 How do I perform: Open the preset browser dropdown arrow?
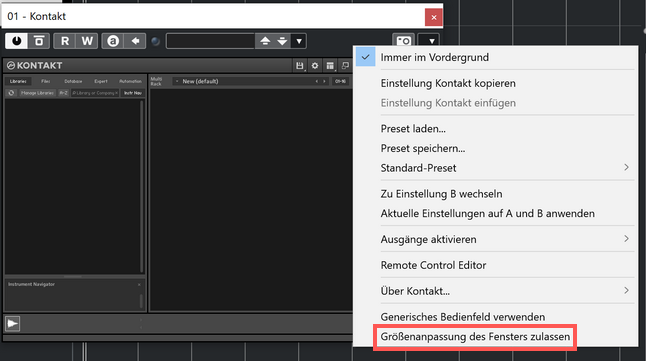click(299, 41)
